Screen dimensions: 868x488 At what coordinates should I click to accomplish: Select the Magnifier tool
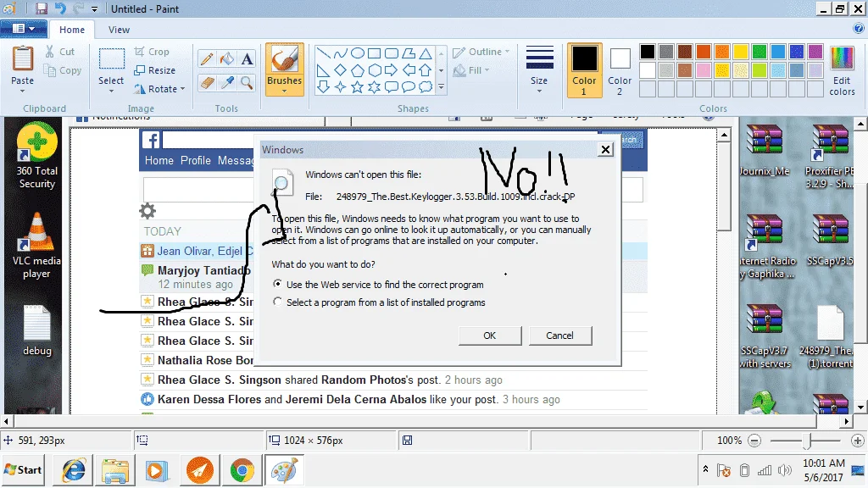[x=247, y=83]
